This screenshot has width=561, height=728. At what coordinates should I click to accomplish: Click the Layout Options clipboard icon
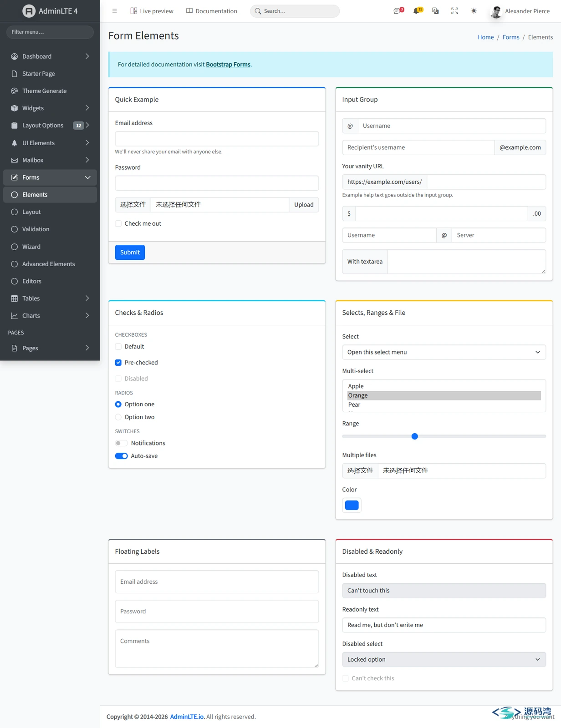tap(15, 126)
